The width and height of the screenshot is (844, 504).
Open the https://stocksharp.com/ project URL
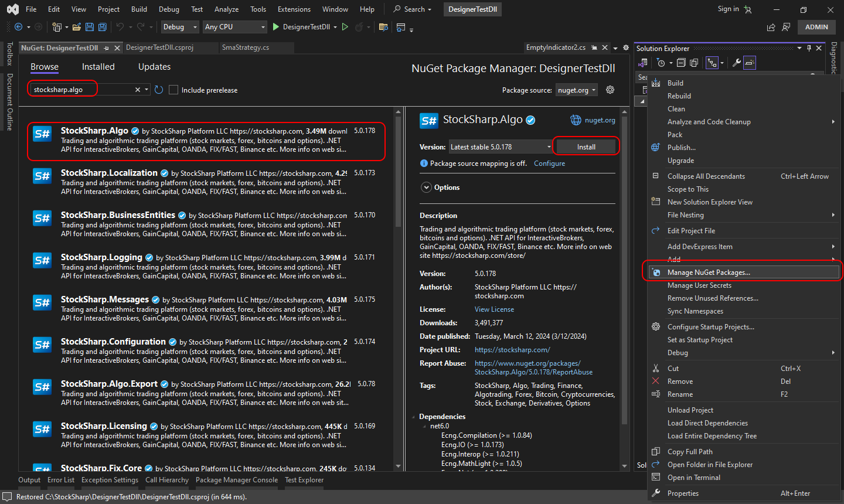(x=512, y=350)
